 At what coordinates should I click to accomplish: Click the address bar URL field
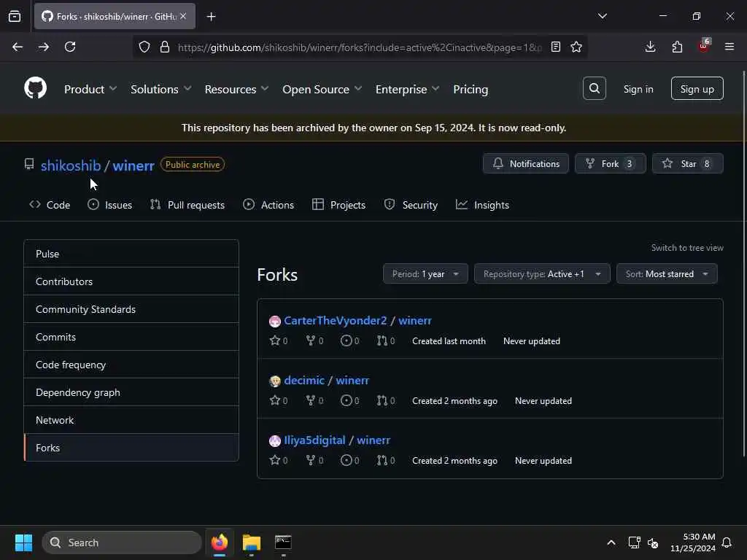[x=360, y=47]
